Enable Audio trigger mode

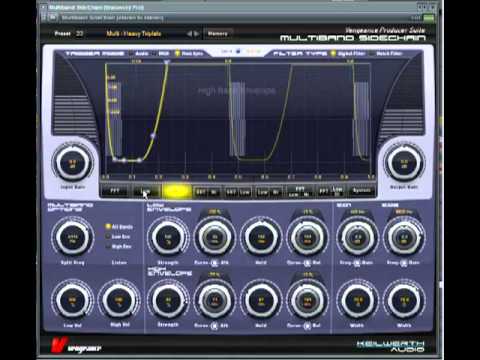pyautogui.click(x=139, y=53)
